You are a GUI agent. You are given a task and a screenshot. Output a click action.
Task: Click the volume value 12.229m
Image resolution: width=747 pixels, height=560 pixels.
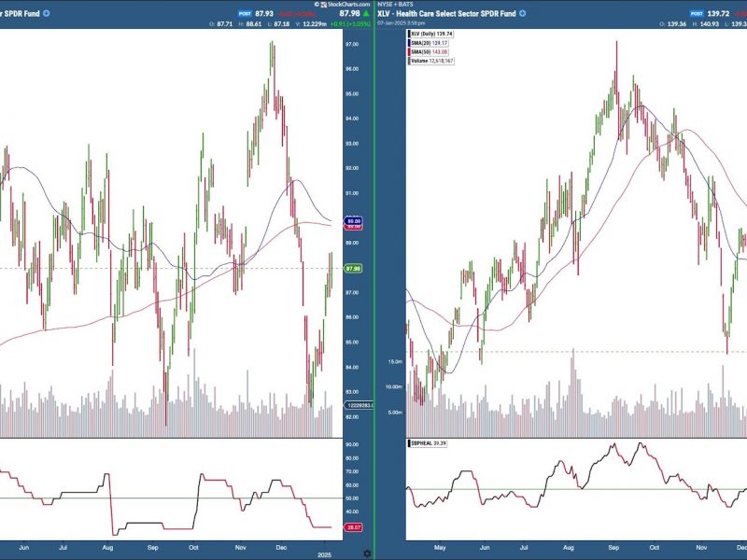coord(315,24)
